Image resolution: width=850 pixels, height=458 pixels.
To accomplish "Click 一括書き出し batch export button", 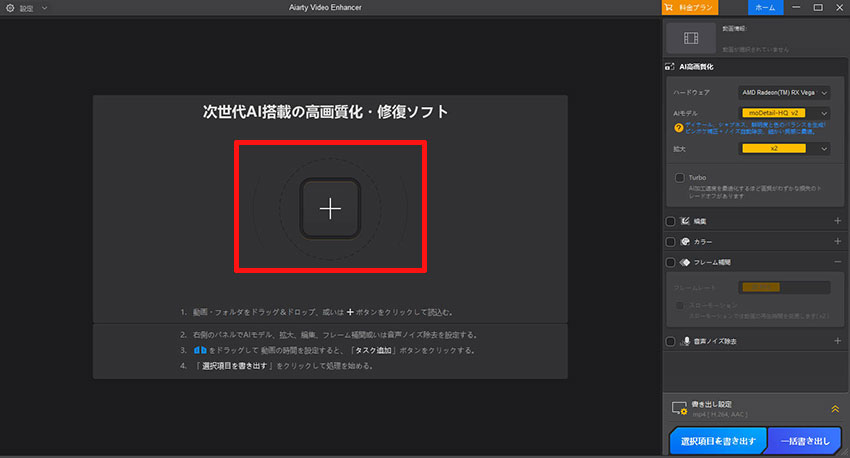I will point(805,441).
